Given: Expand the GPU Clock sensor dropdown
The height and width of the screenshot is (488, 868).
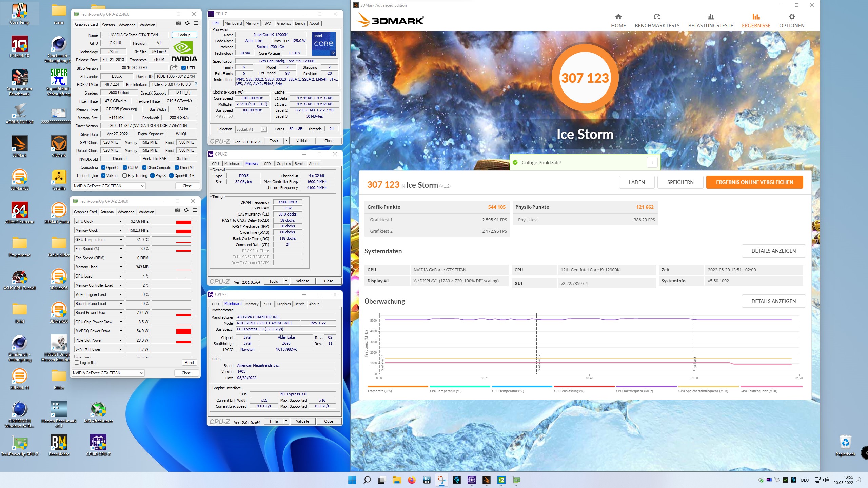Looking at the screenshot, I should (121, 221).
